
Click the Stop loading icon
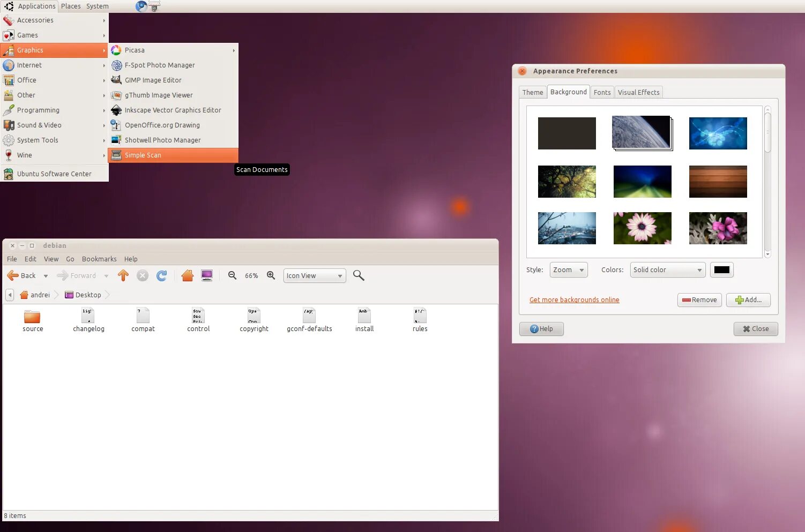point(143,275)
